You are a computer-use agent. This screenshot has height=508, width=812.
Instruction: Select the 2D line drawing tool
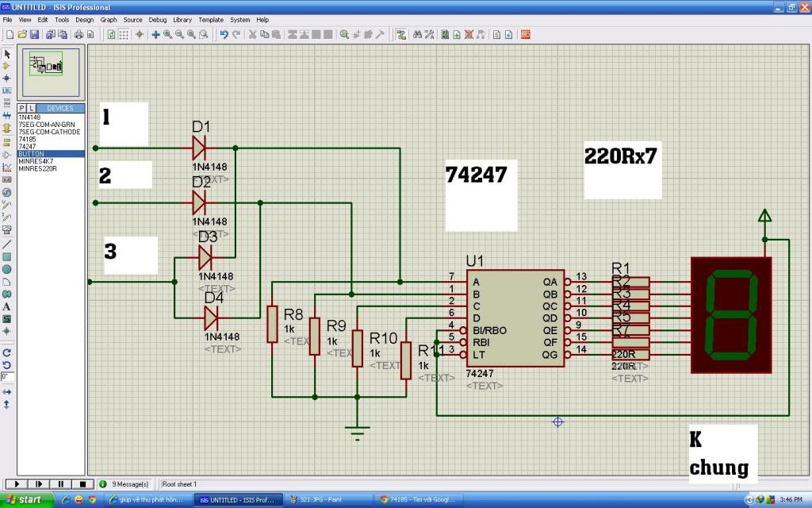6,244
